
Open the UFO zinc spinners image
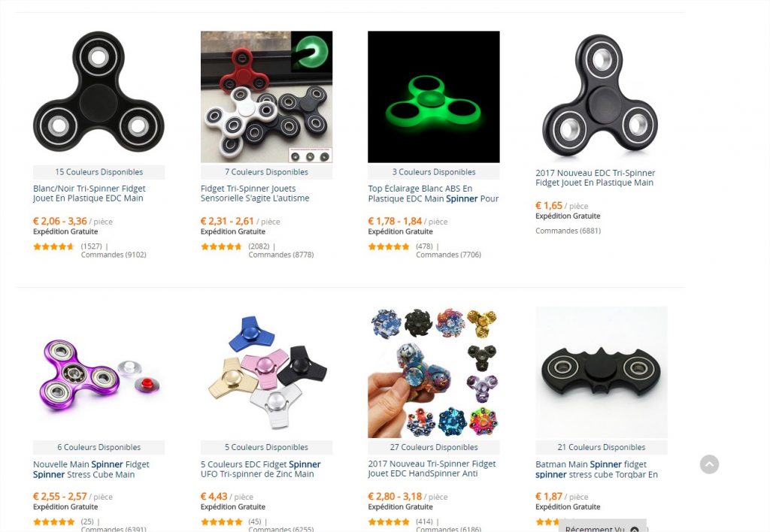point(266,372)
